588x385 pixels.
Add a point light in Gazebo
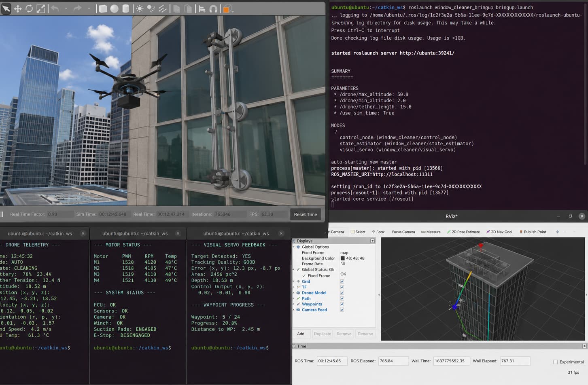(x=140, y=8)
